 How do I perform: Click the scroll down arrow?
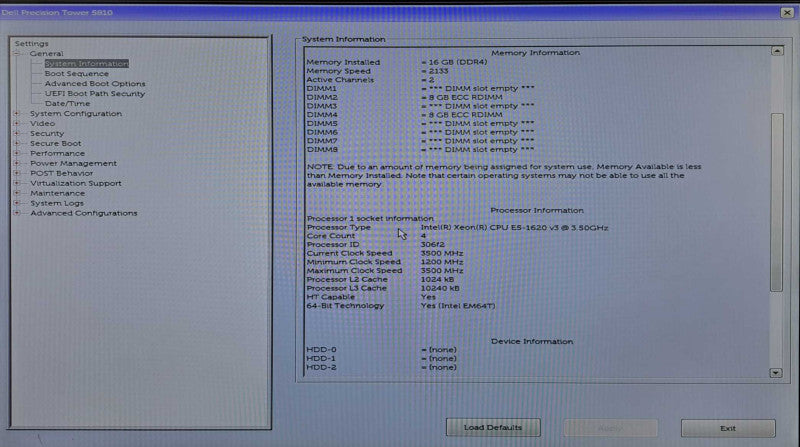click(x=776, y=373)
